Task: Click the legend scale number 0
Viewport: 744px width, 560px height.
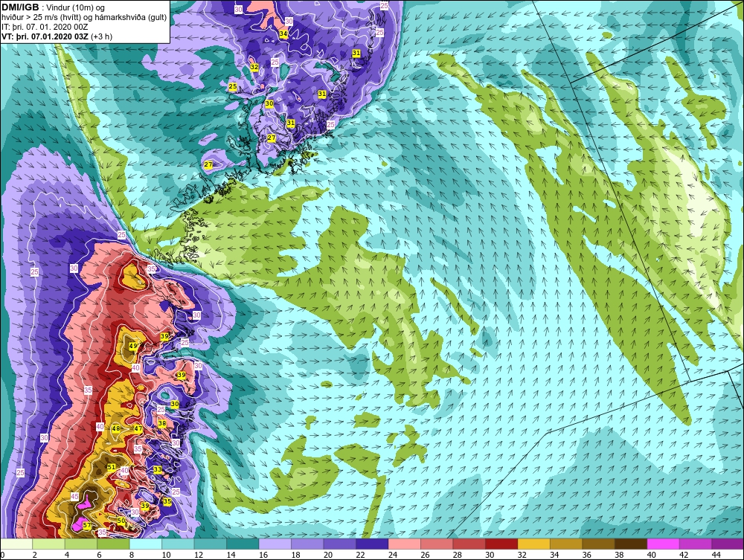Action: (x=2, y=555)
